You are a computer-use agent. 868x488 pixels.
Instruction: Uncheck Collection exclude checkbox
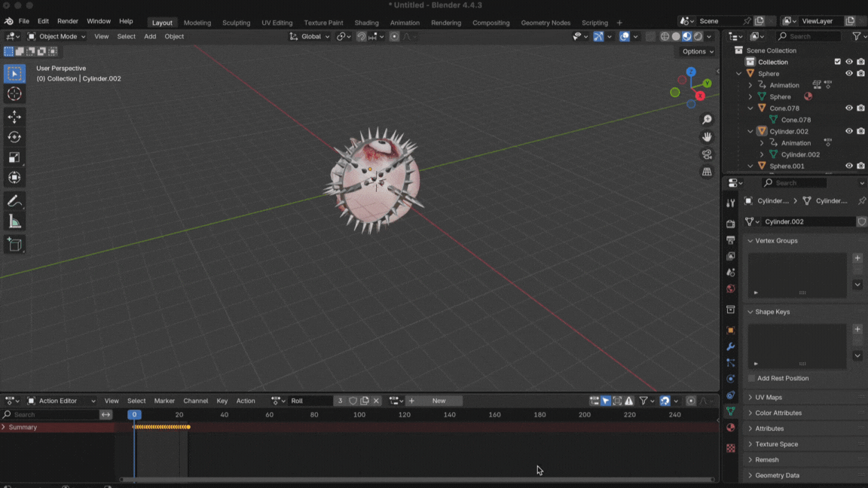(838, 62)
